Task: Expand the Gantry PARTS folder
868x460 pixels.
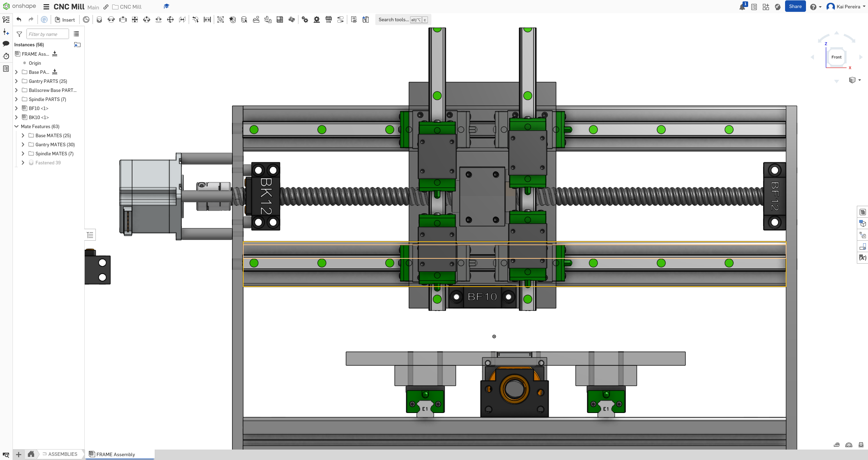Action: pos(16,81)
